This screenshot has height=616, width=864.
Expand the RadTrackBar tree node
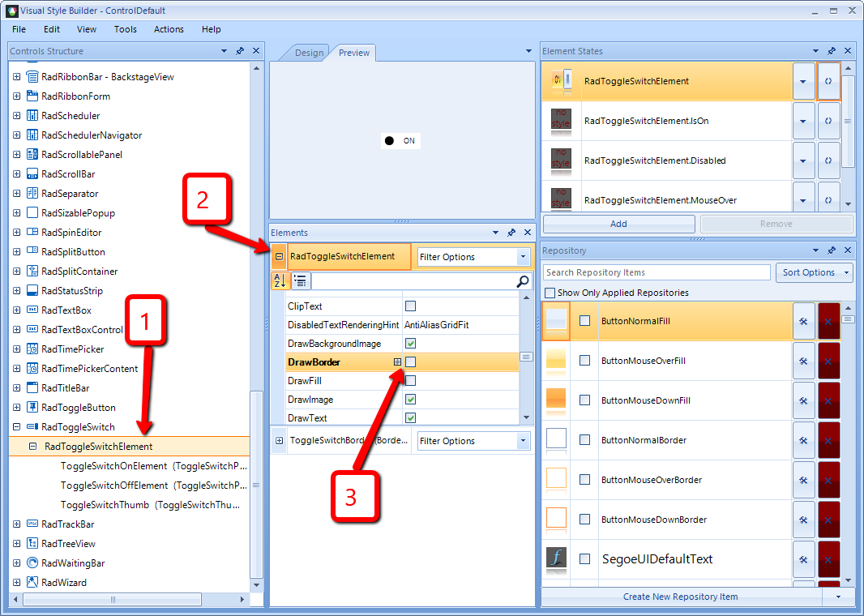coord(16,524)
